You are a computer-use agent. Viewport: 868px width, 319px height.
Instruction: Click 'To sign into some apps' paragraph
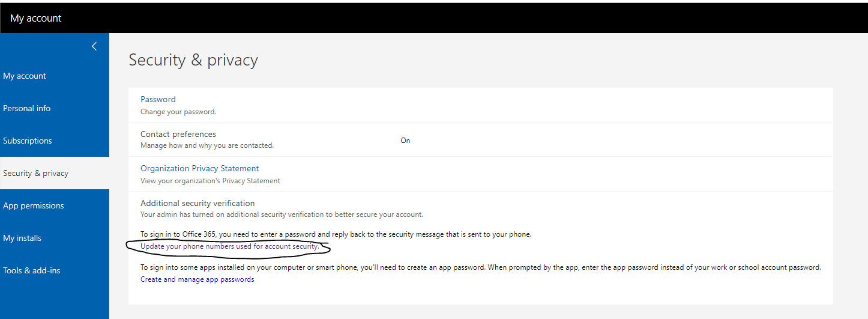tap(481, 267)
